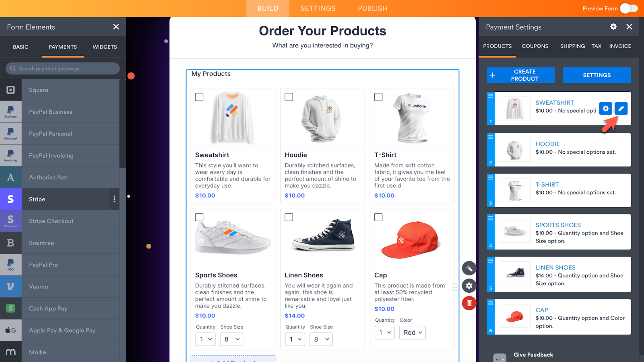Screen dimensions: 644x362
Task: Go to the PUBLISH tab
Action: click(373, 8)
